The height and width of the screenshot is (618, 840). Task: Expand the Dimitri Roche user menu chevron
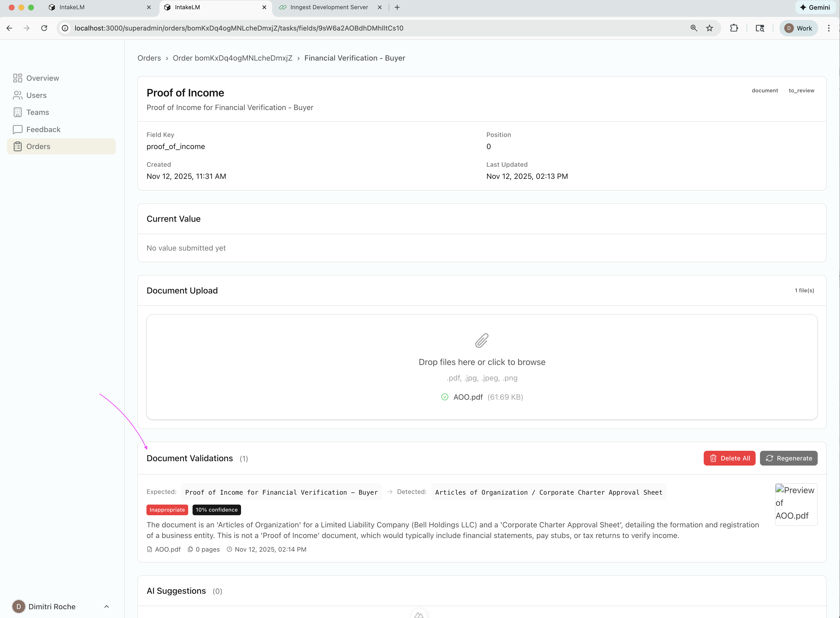click(106, 606)
